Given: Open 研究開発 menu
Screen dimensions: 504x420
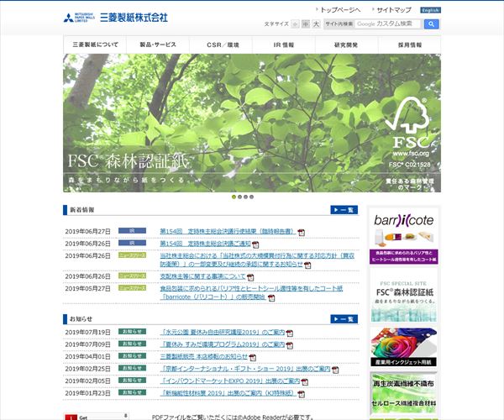Looking at the screenshot, I should click(x=346, y=45).
